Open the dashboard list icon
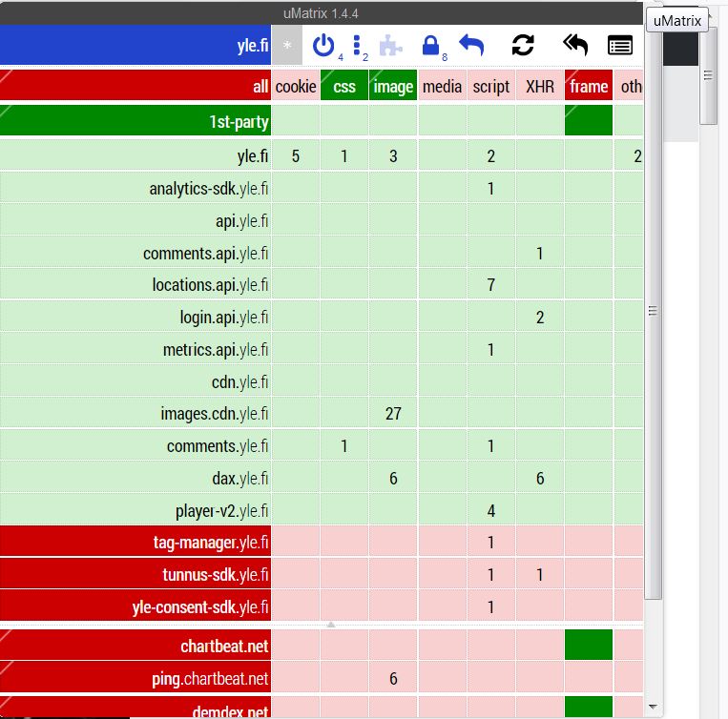This screenshot has height=719, width=728. [620, 46]
